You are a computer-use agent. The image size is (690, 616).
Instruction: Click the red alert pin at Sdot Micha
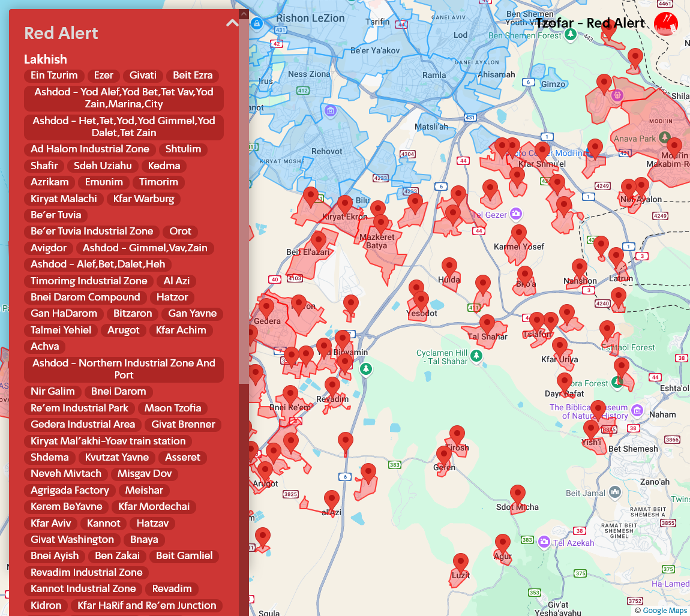[x=518, y=495]
